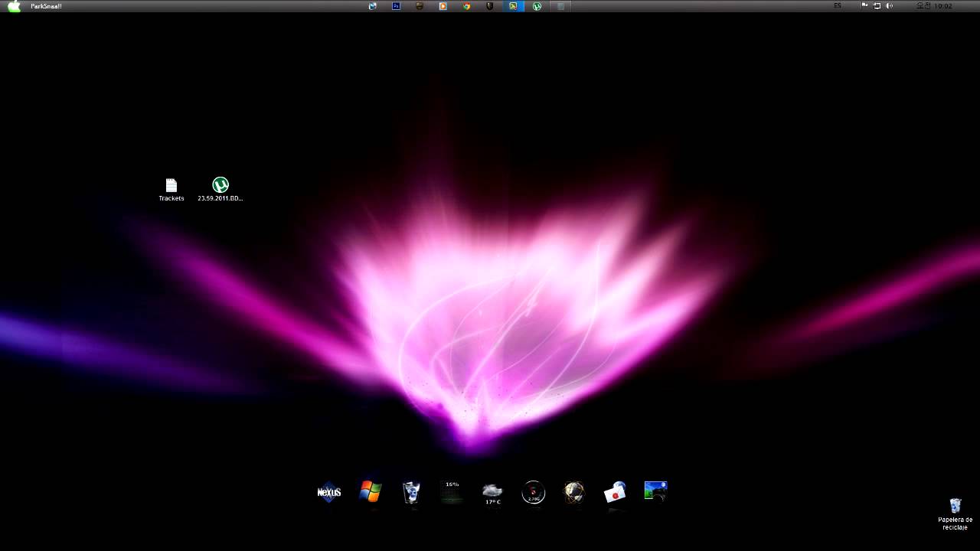Open the weather widget showing 17° C

click(x=492, y=493)
